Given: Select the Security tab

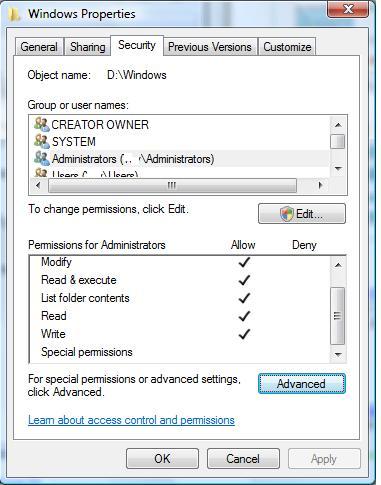Looking at the screenshot, I should pos(137,45).
